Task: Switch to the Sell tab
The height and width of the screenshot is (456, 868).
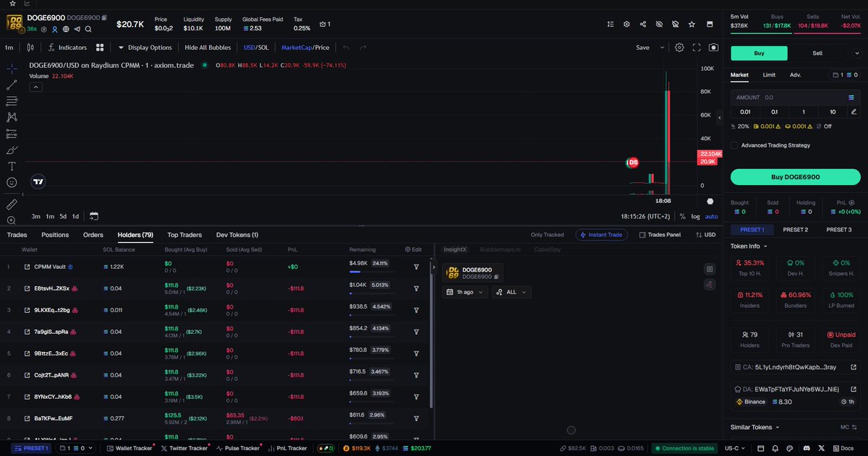Action: coord(817,53)
